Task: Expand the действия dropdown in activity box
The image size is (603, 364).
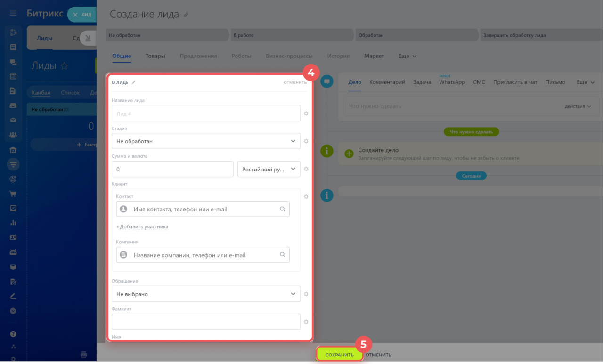Action: [578, 106]
